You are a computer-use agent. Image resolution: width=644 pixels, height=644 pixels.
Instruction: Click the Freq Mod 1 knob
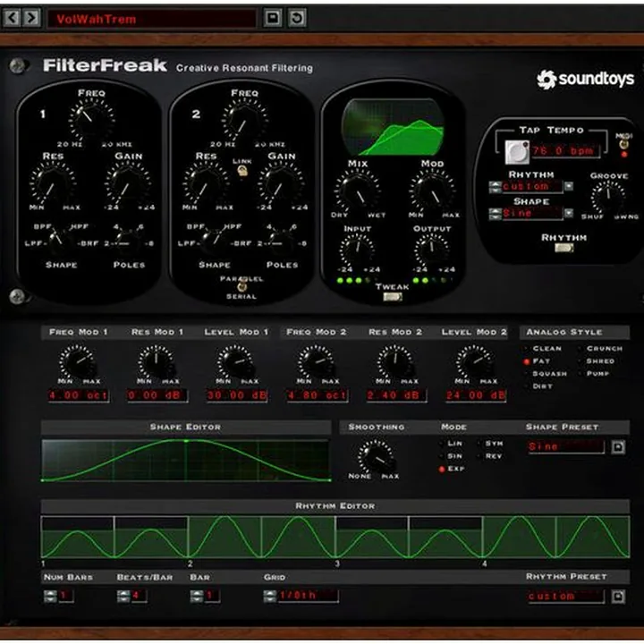tap(78, 361)
